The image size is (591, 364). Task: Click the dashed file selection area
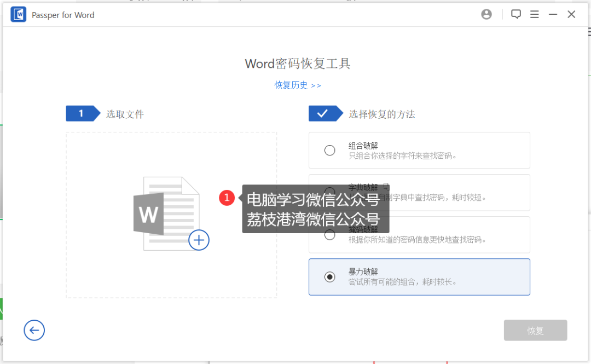click(x=109, y=274)
